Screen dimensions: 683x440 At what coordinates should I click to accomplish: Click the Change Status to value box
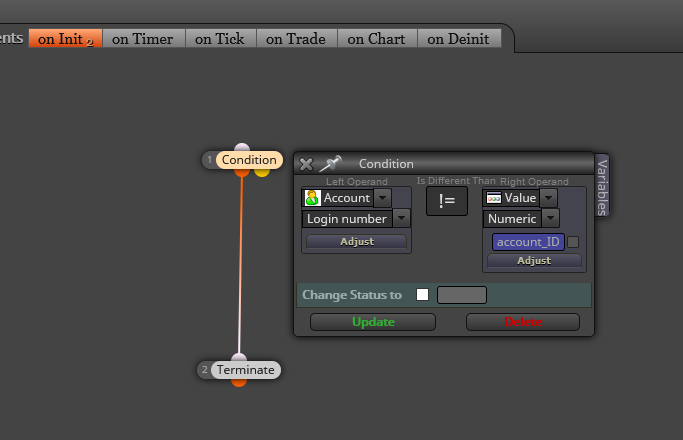[462, 295]
